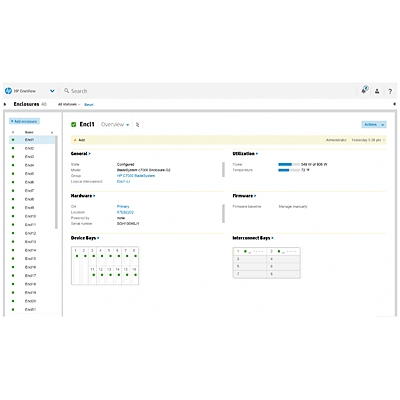Select Encl3 in the enclosure list
This screenshot has height=400, width=400.
click(x=32, y=157)
